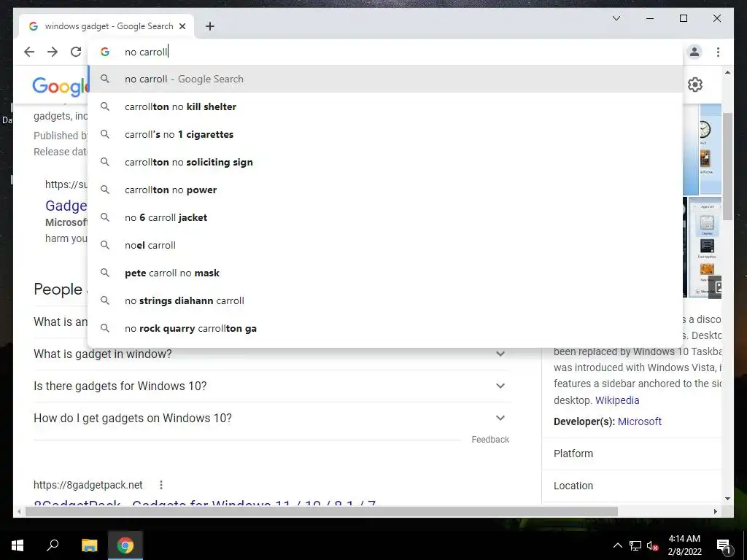Click magnifier icon beside 'carrollton no power'
Viewport: 747px width, 560px height.
(105, 190)
